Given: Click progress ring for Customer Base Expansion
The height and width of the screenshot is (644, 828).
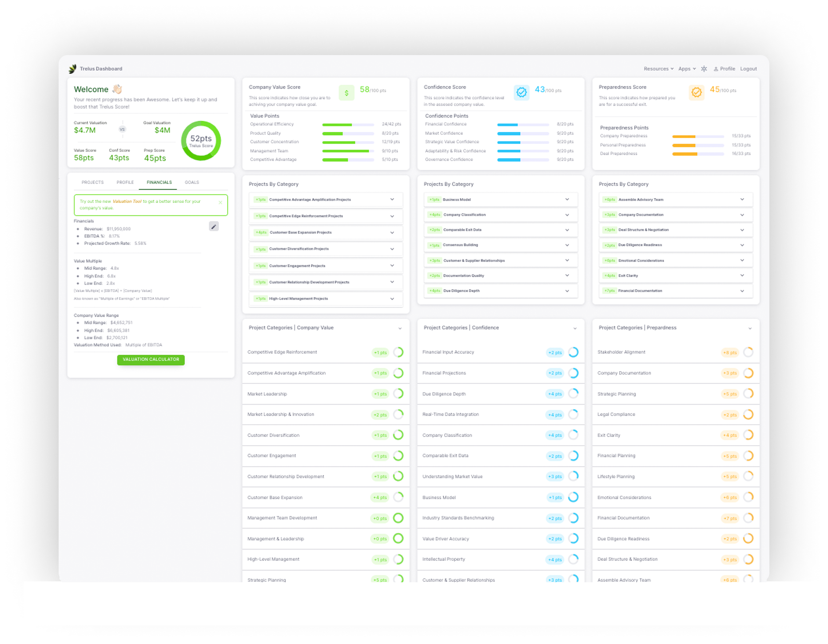Looking at the screenshot, I should click(398, 497).
